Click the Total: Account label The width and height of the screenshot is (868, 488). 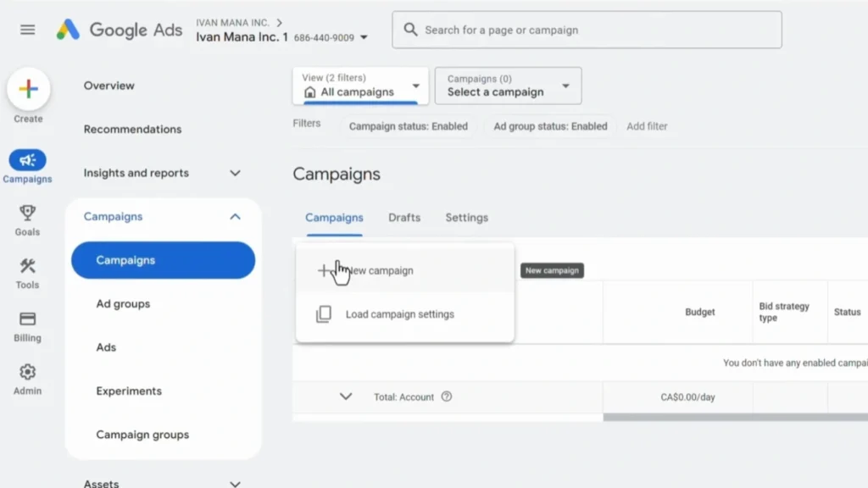(403, 397)
